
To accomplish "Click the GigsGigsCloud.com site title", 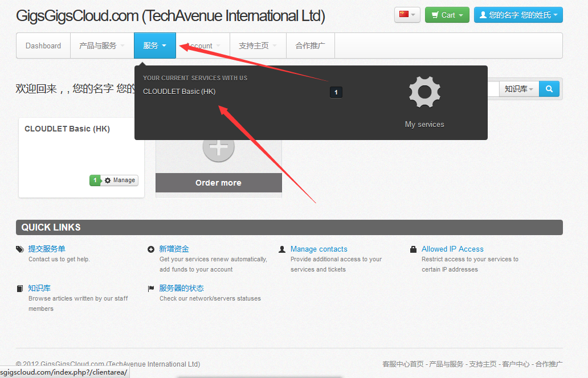I will [x=170, y=16].
